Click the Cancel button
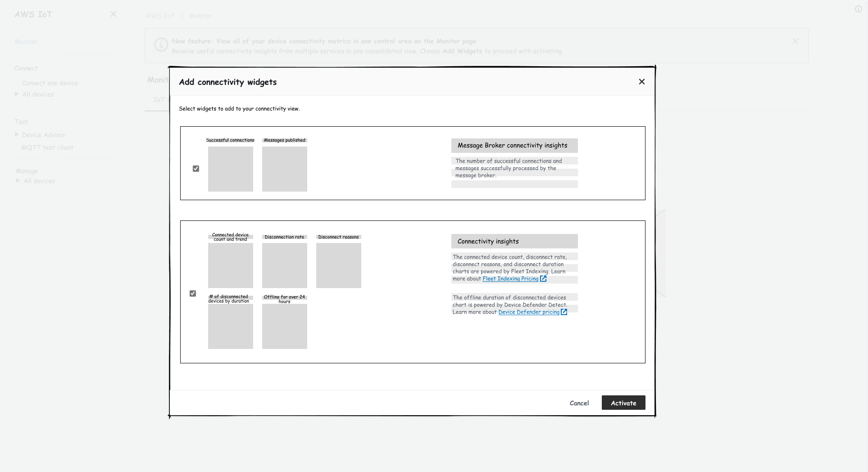The width and height of the screenshot is (868, 472). coord(579,403)
